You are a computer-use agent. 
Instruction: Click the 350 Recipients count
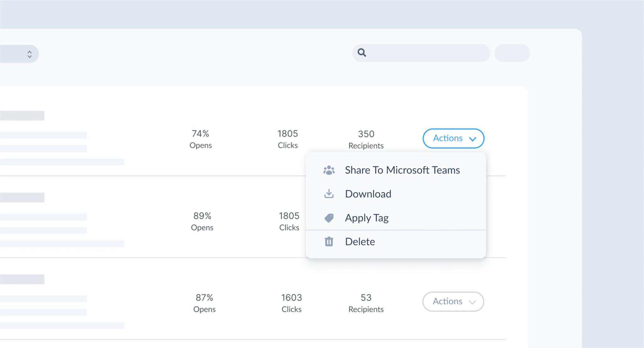pyautogui.click(x=366, y=139)
